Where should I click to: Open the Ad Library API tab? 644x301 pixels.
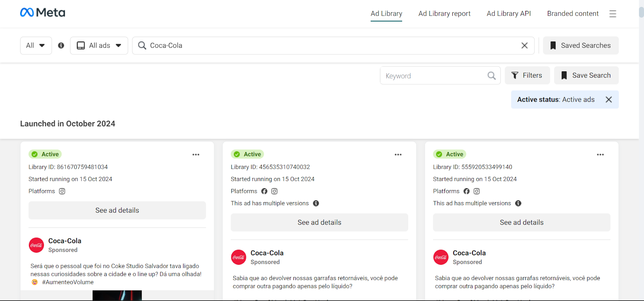click(508, 14)
